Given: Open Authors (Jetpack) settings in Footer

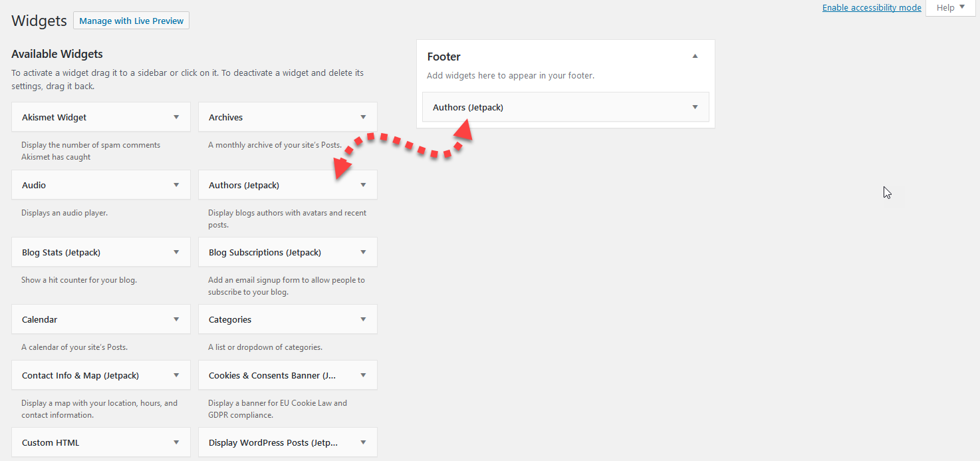Looking at the screenshot, I should point(695,107).
